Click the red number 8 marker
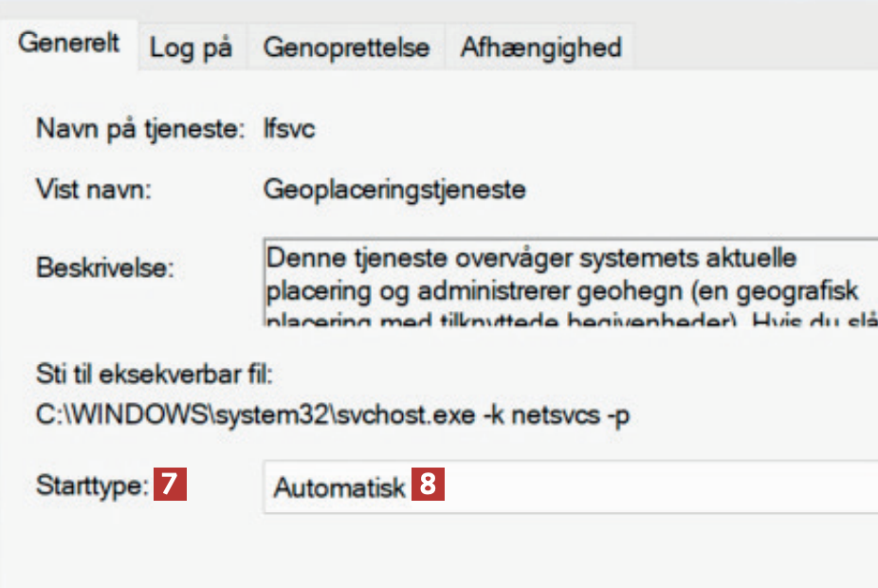The width and height of the screenshot is (878, 588). [x=429, y=486]
